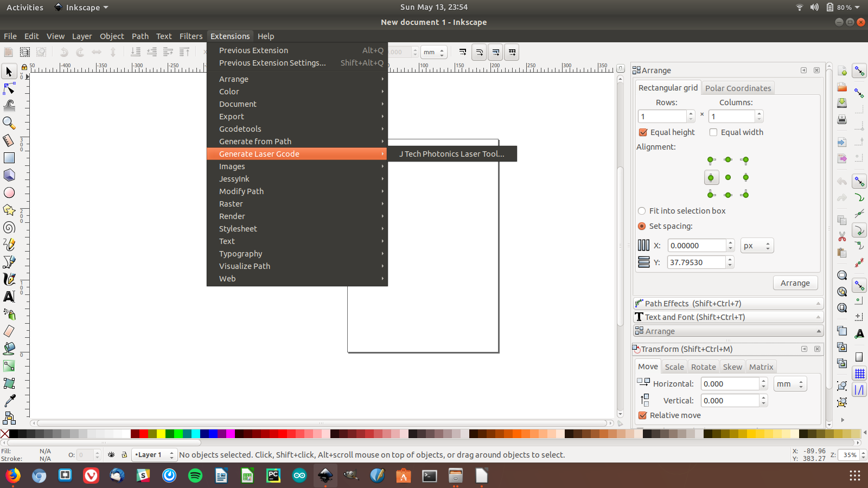Increase the Rows count by one step
This screenshot has height=488, width=868.
pos(691,113)
